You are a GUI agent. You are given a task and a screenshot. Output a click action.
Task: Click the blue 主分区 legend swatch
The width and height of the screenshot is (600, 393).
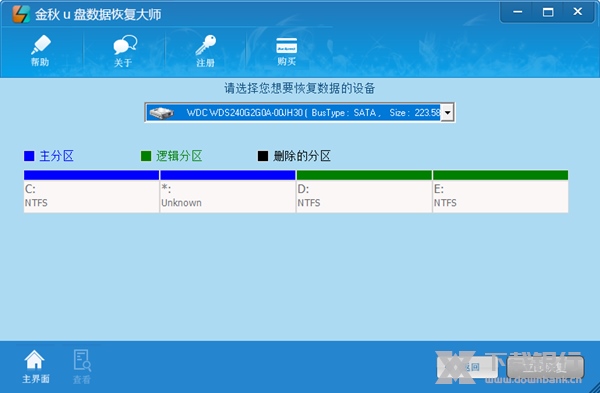tap(29, 156)
